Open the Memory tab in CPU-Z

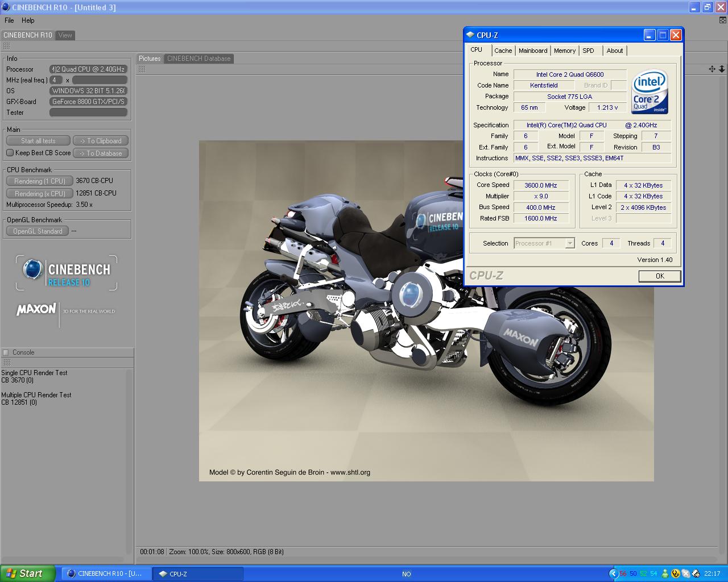coord(565,51)
